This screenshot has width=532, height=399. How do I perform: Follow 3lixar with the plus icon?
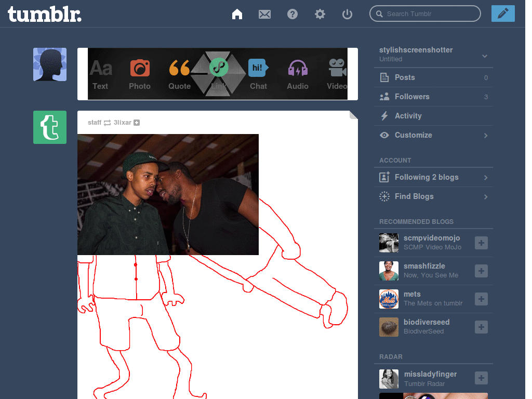tap(137, 123)
